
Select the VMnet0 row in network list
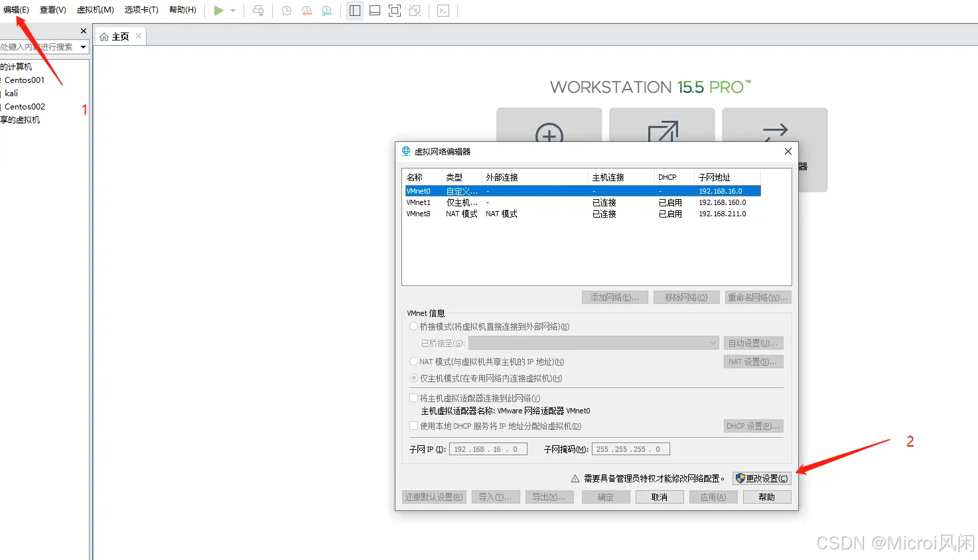coord(583,191)
